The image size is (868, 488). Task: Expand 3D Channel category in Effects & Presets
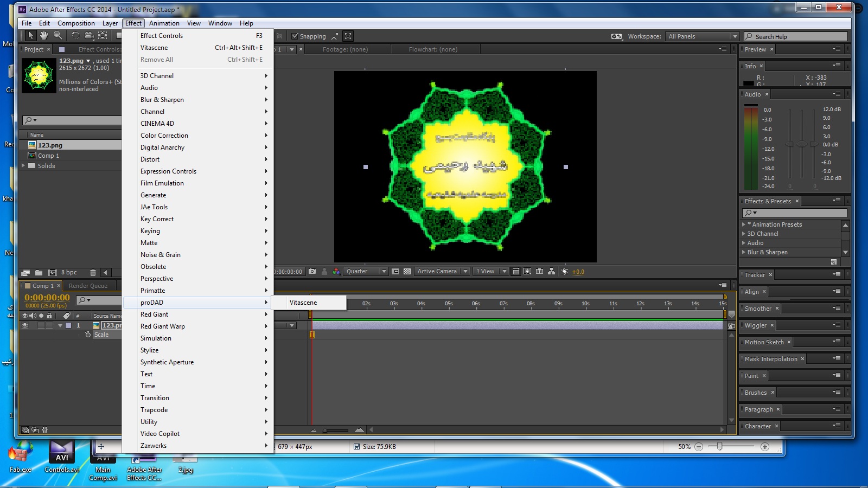coord(744,234)
